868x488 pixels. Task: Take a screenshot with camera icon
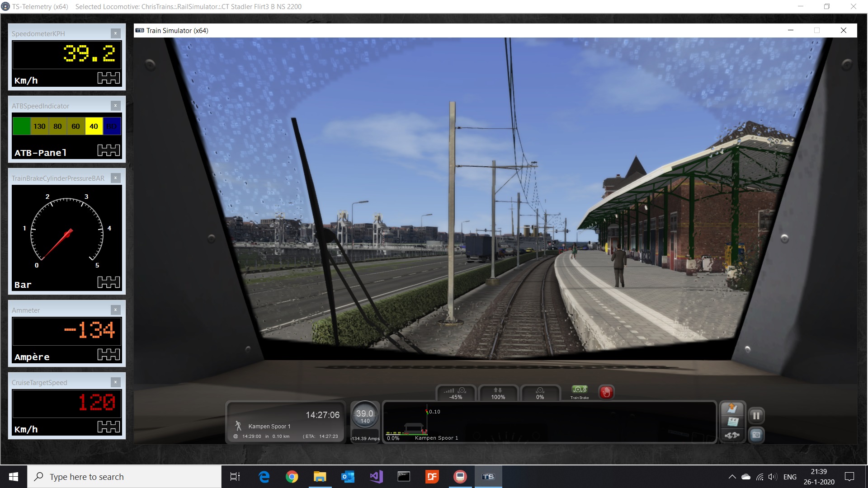pyautogui.click(x=756, y=435)
